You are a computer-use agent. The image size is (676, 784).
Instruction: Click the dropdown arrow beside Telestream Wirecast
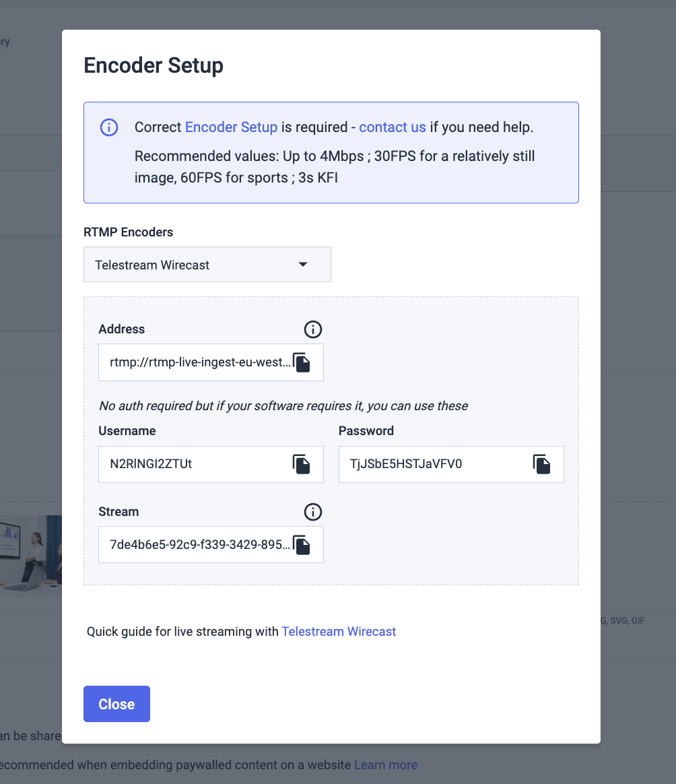(303, 265)
